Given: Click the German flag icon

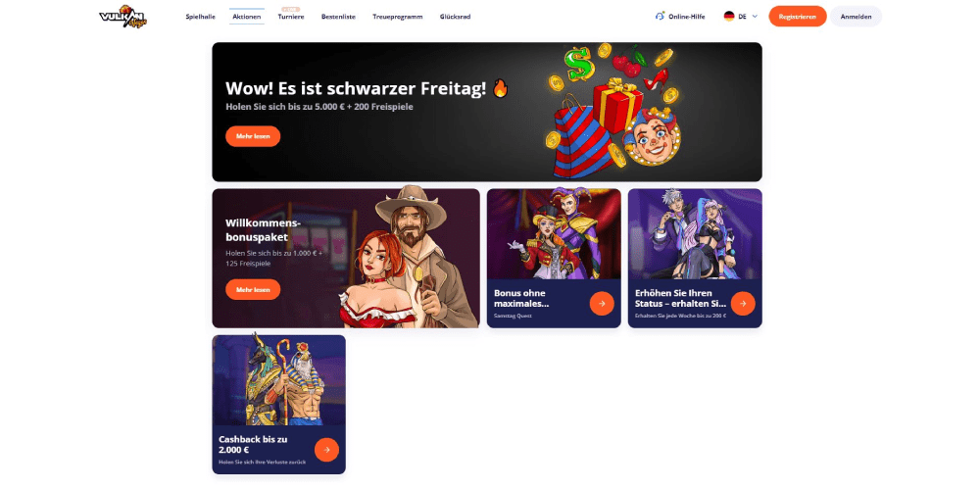Looking at the screenshot, I should [x=729, y=17].
